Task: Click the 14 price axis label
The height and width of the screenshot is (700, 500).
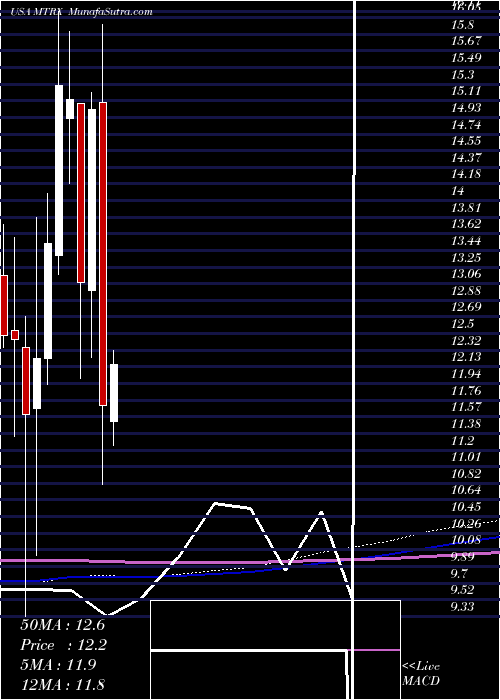Action: [458, 191]
